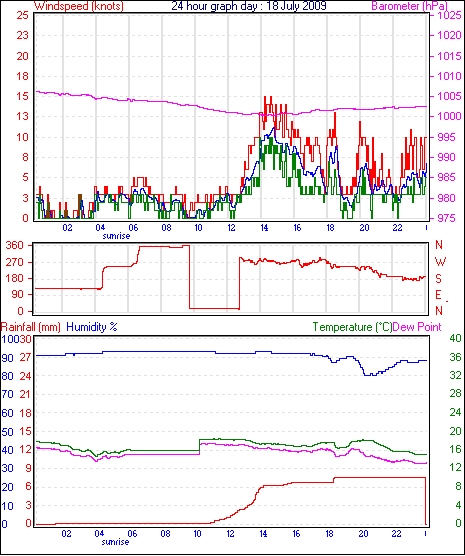This screenshot has width=465, height=556.
Task: Click the Humidity % legend label
Action: tap(92, 327)
